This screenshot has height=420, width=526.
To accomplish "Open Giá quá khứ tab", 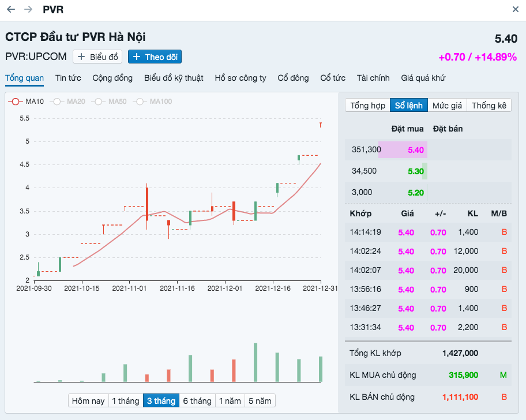I will 423,78.
